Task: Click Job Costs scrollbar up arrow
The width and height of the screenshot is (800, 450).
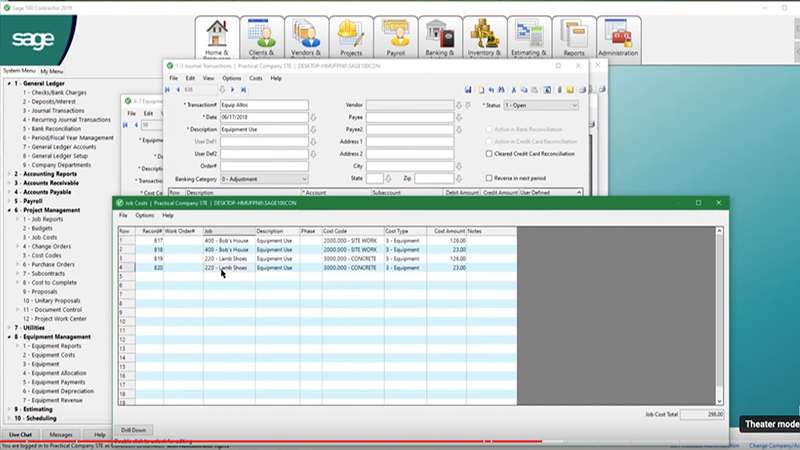Action: (719, 231)
